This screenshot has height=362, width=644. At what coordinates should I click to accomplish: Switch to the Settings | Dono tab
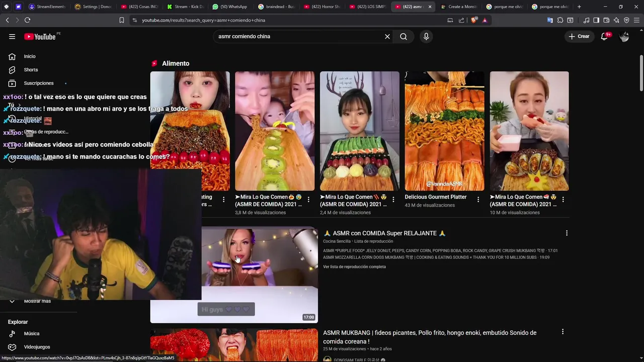[94, 7]
